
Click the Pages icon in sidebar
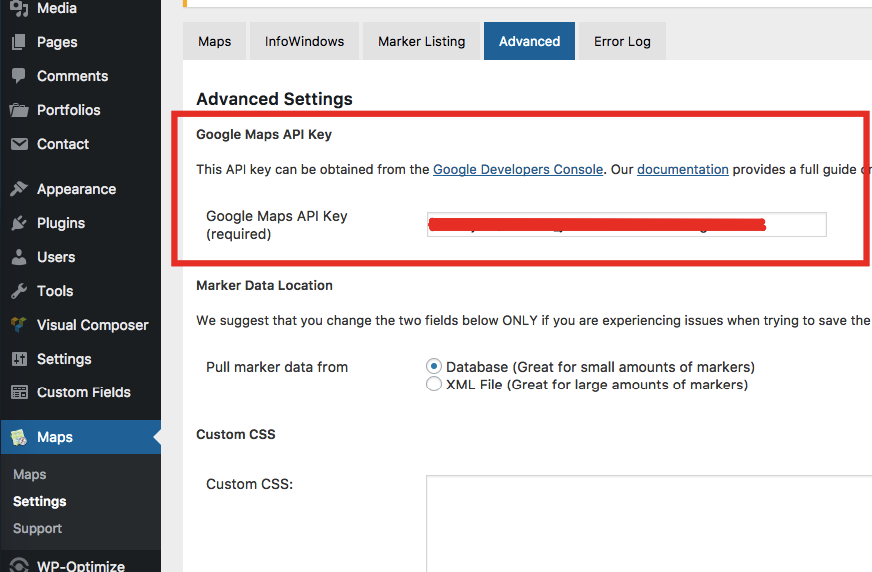19,42
